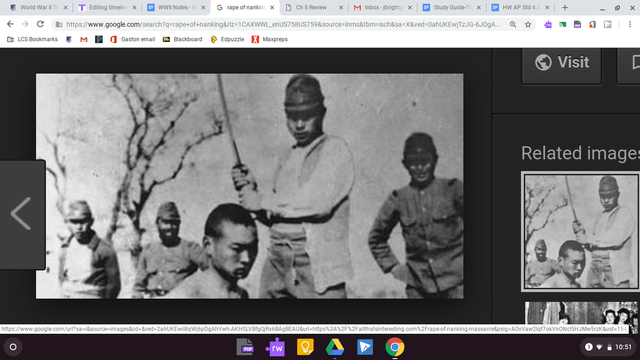
Task: Open the green Cast for Education extension
Action: (562, 24)
